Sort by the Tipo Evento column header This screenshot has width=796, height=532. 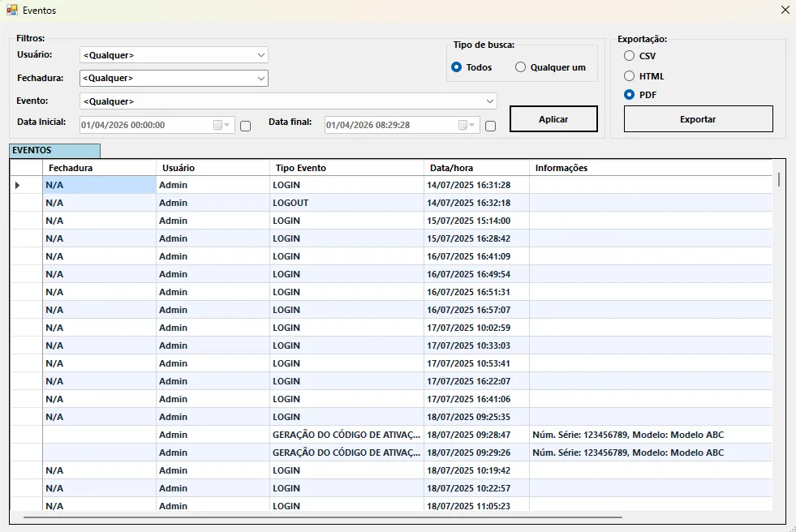point(346,168)
